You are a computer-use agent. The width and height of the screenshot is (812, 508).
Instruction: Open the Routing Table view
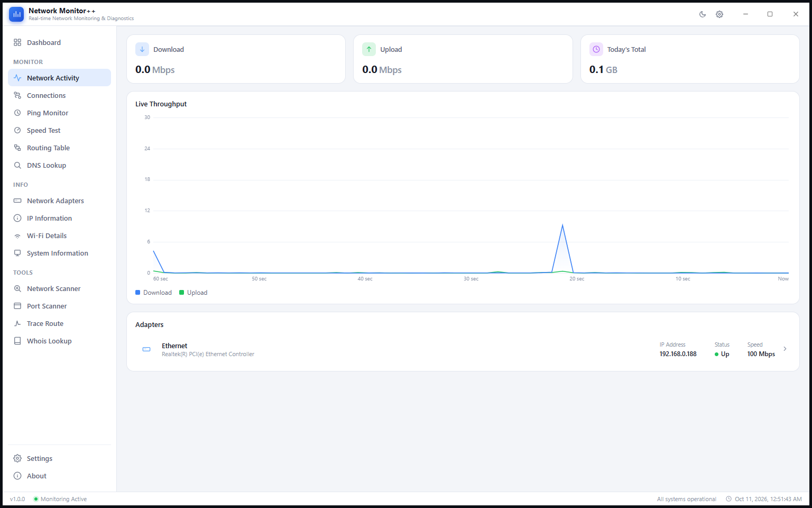click(59, 148)
